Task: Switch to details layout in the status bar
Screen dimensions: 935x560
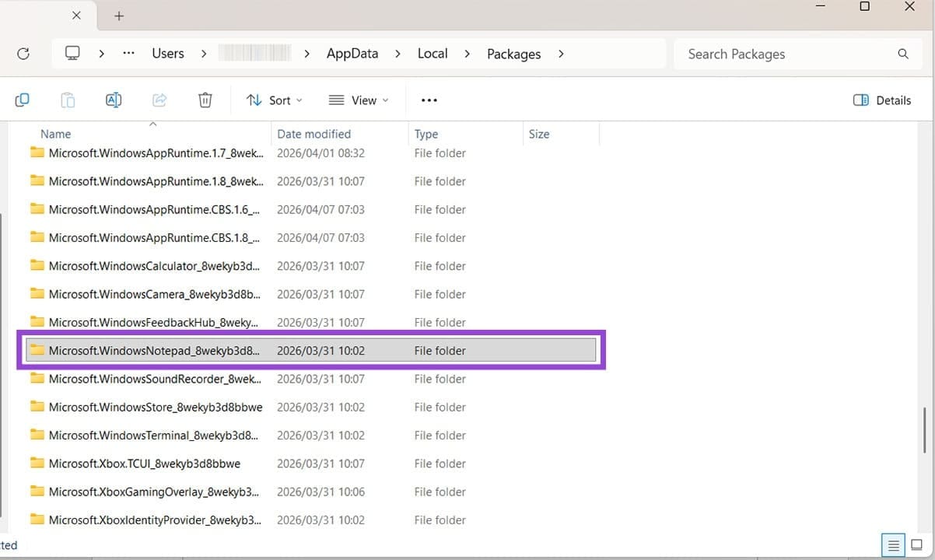Action: [x=892, y=545]
